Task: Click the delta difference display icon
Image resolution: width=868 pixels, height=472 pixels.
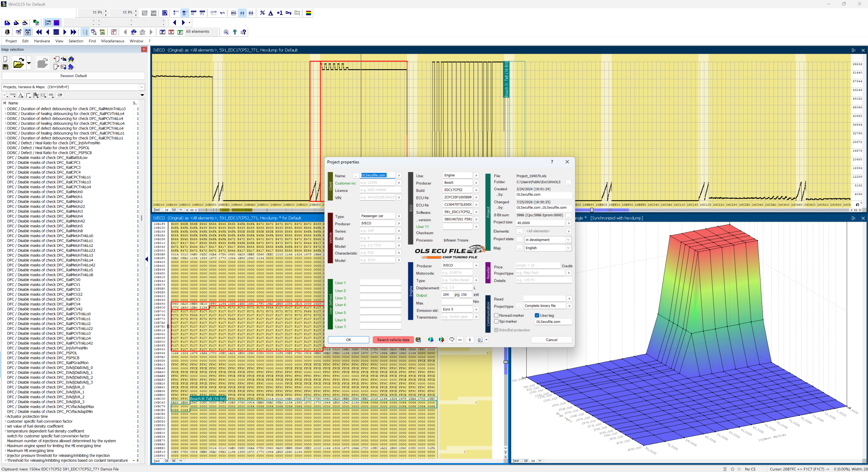Action: pos(271,13)
